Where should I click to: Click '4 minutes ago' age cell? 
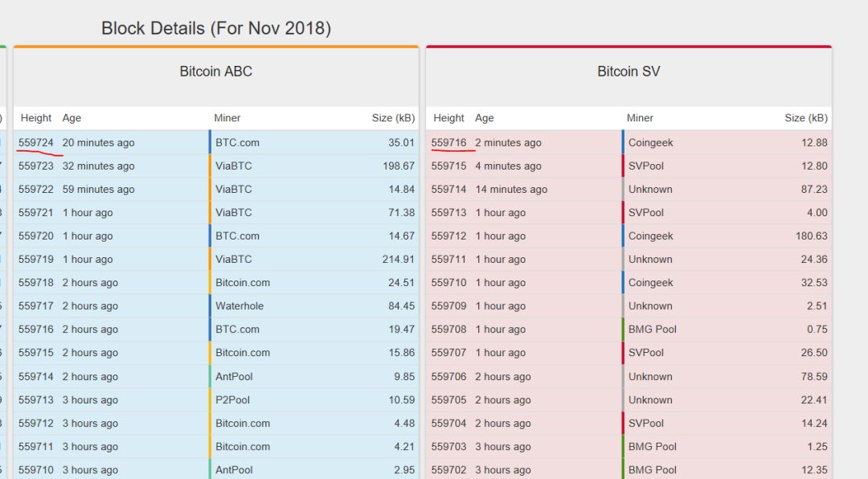point(508,166)
